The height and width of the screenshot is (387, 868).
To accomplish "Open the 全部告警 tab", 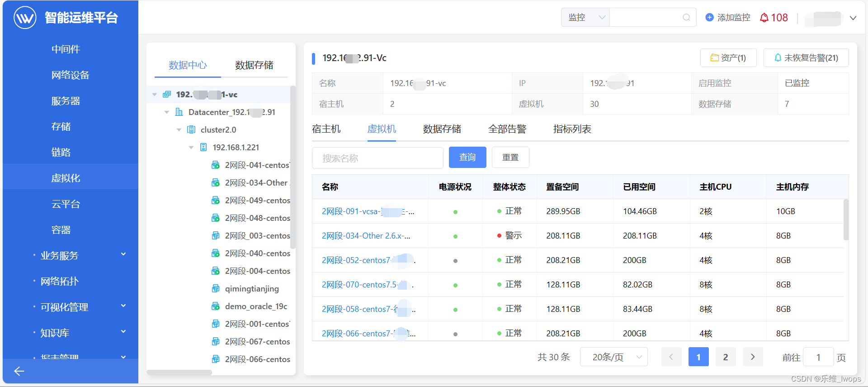I will point(507,129).
